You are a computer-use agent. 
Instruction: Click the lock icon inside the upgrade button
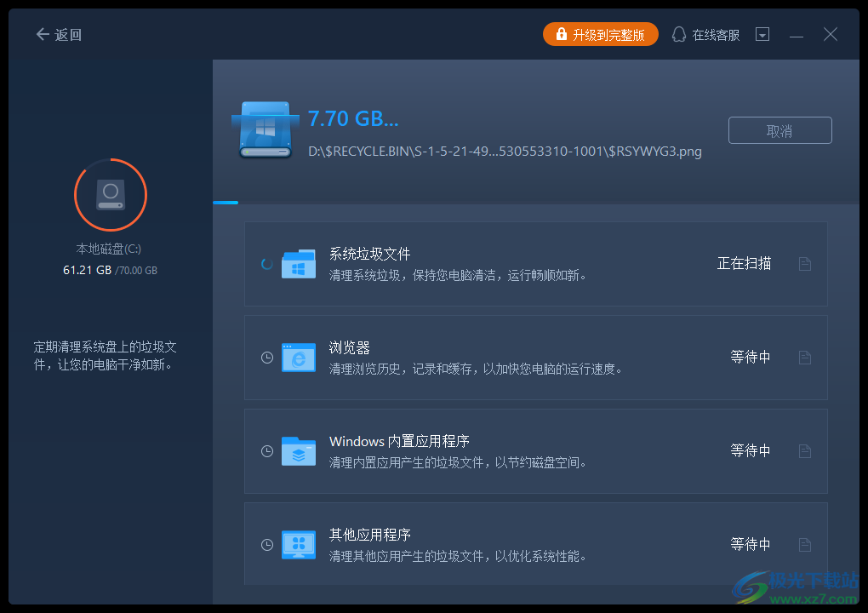pos(561,34)
